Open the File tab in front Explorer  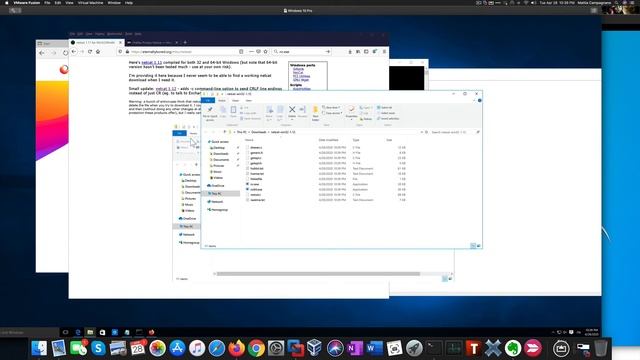(208, 100)
